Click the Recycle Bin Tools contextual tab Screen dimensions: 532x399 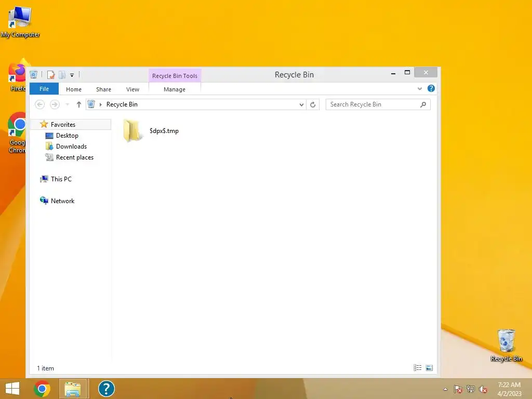pyautogui.click(x=175, y=76)
